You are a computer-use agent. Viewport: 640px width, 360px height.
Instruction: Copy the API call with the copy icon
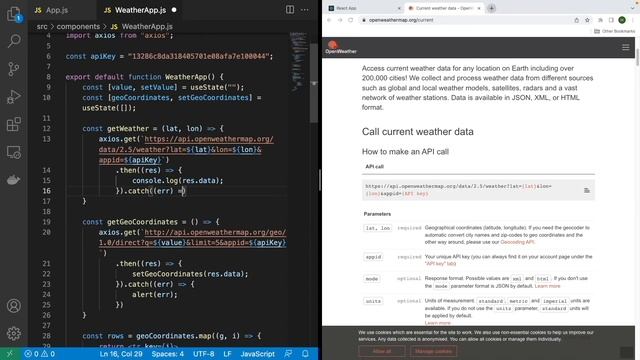587,190
